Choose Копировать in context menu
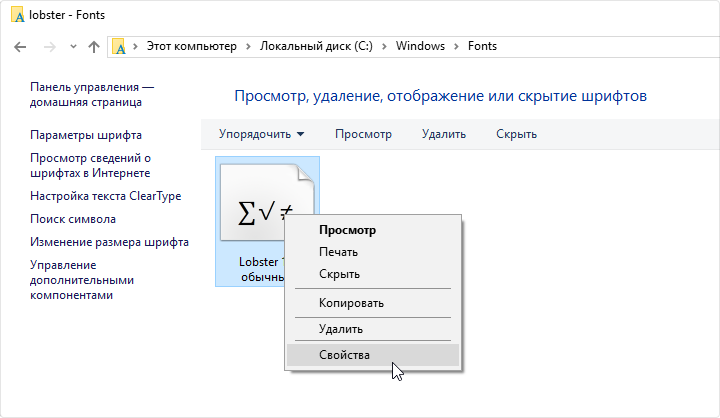 373,303
